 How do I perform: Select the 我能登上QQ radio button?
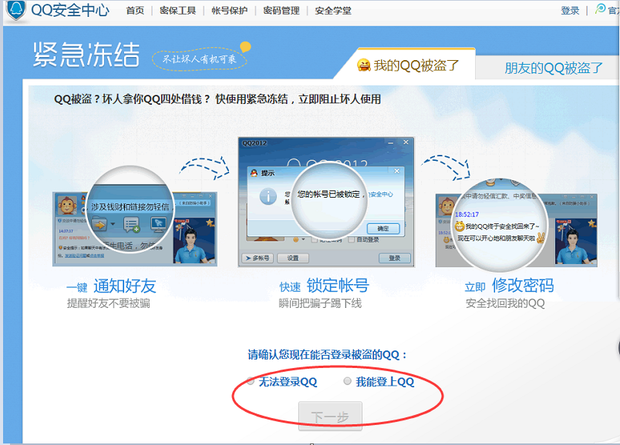[347, 381]
